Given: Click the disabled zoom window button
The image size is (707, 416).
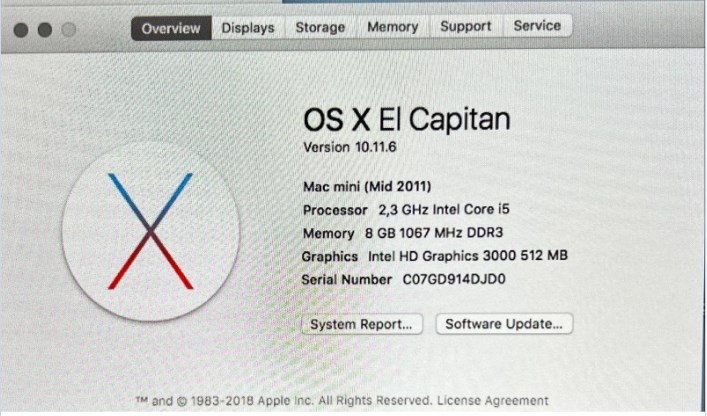Looking at the screenshot, I should point(68,30).
